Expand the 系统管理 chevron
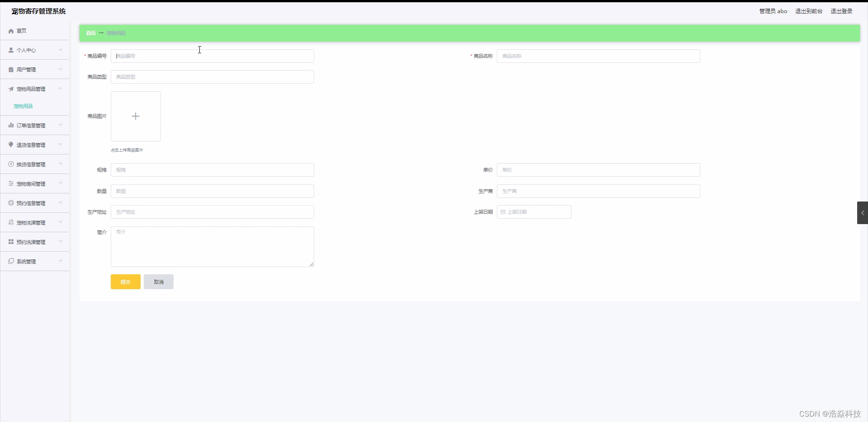The width and height of the screenshot is (868, 422). click(x=61, y=261)
